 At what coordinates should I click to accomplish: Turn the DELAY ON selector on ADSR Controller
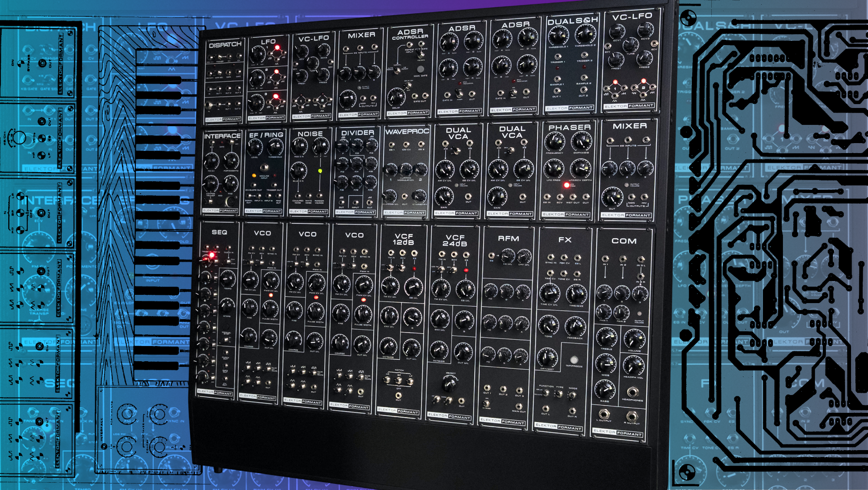pyautogui.click(x=407, y=85)
